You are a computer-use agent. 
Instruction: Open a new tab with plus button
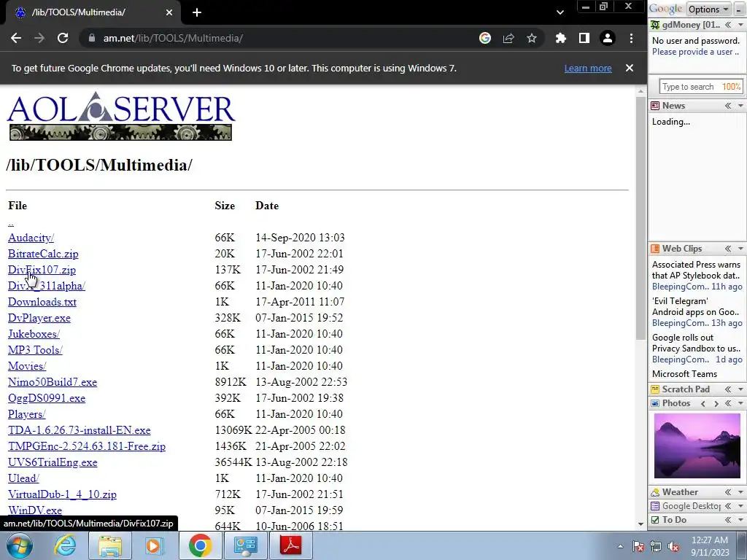197,12
